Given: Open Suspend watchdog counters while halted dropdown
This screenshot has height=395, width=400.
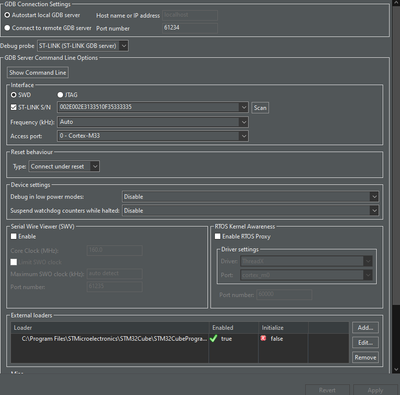Looking at the screenshot, I should (250, 211).
